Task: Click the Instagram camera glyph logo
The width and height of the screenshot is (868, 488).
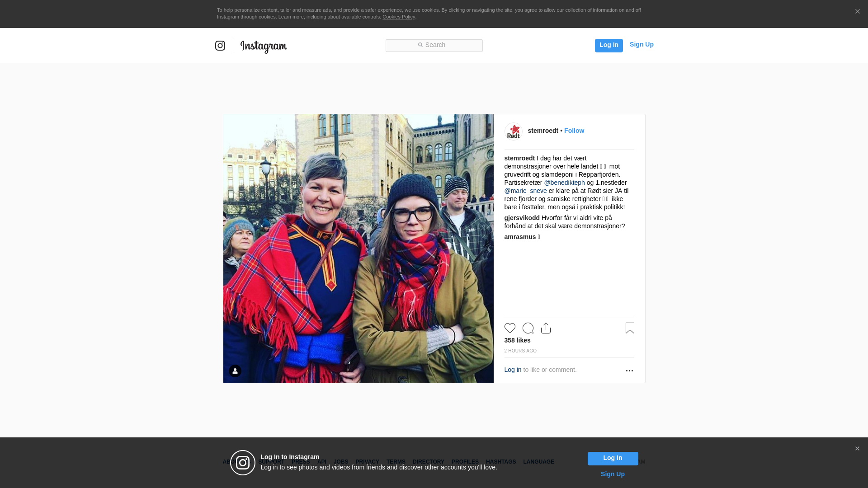Action: [x=220, y=46]
